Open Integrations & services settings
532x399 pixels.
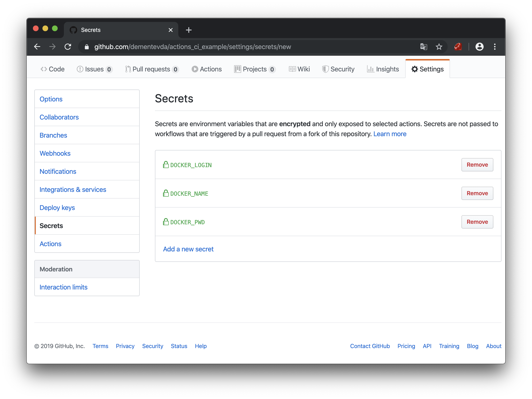[x=73, y=190]
